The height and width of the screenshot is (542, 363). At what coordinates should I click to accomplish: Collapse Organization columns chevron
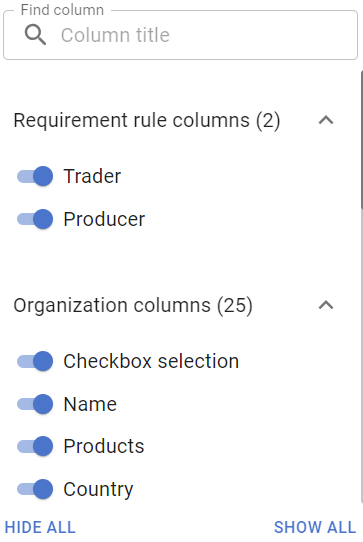click(326, 305)
